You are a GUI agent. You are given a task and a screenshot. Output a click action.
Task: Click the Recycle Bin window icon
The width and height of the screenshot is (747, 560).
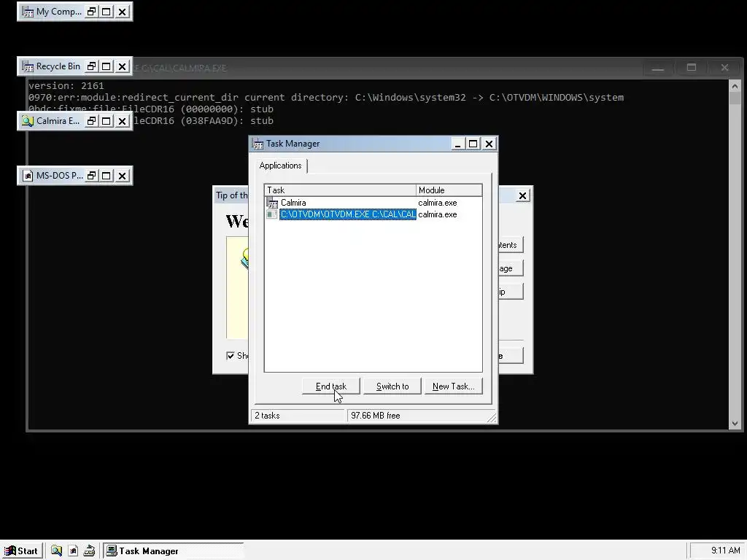(28, 66)
